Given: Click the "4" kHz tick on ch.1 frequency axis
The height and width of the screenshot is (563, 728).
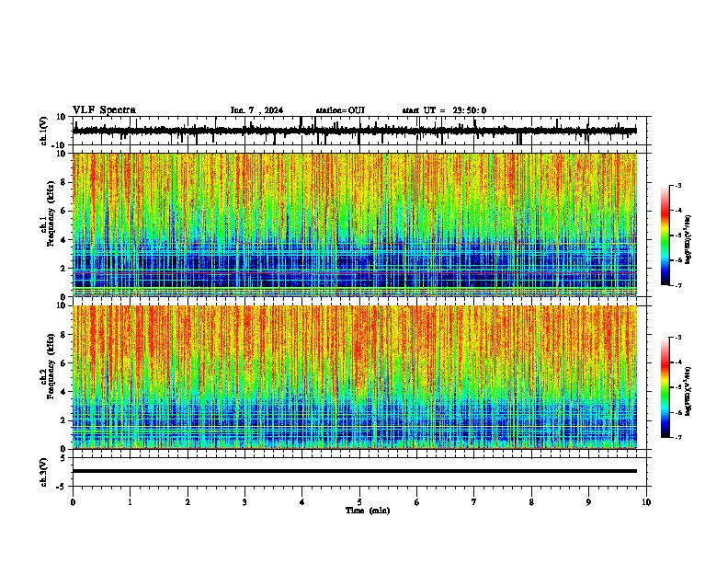Looking at the screenshot, I should coord(64,240).
